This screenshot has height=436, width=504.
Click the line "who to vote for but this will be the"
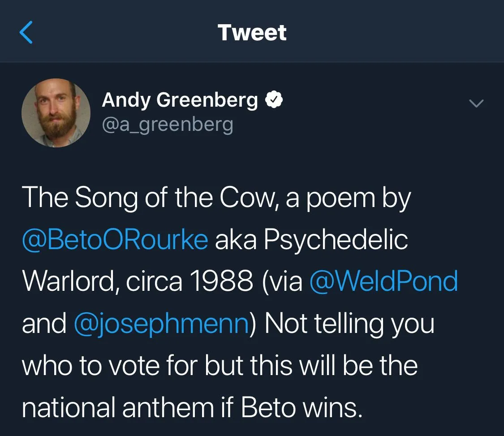[x=220, y=364]
